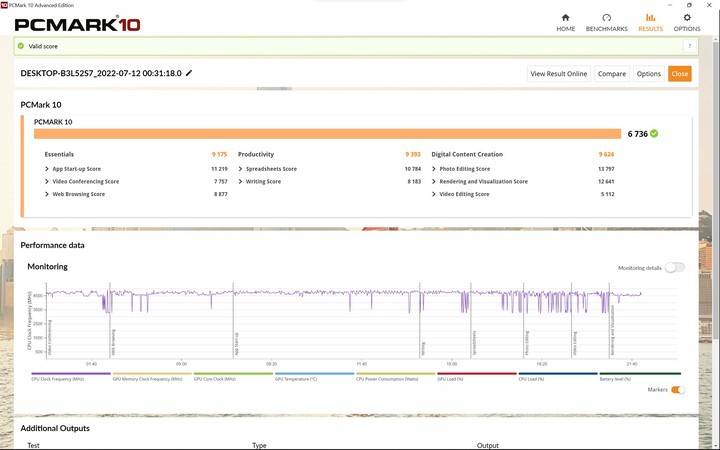720x450 pixels.
Task: Toggle GPU Memory Clock Frequency legend item
Action: 152,377
